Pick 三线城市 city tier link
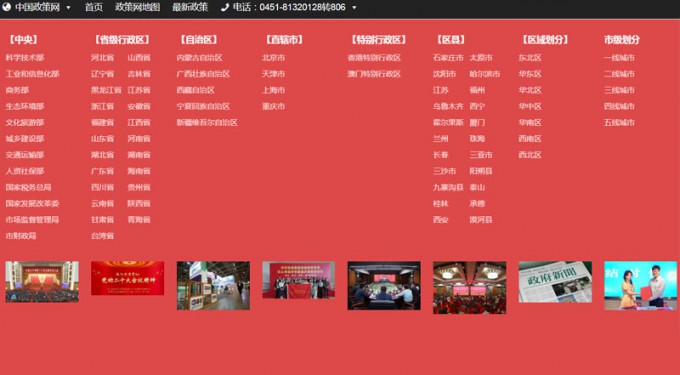This screenshot has width=680, height=375. click(619, 90)
